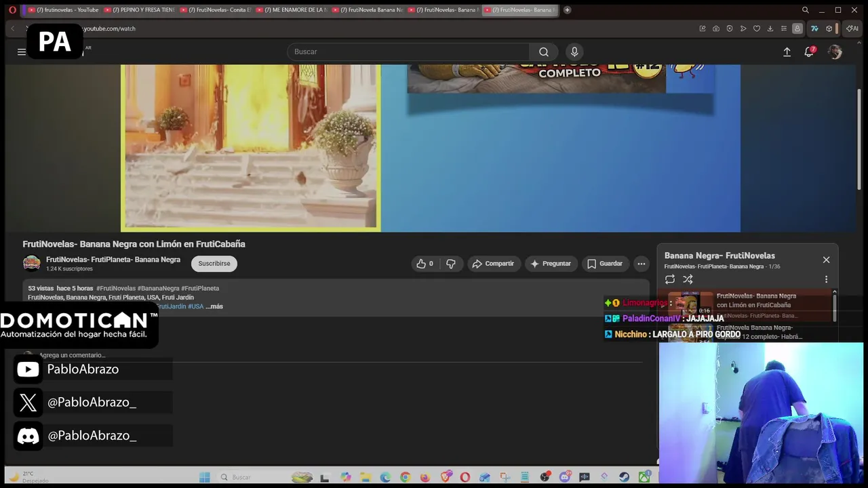Open Firefox from taskbar
This screenshot has height=488, width=868.
point(425,477)
